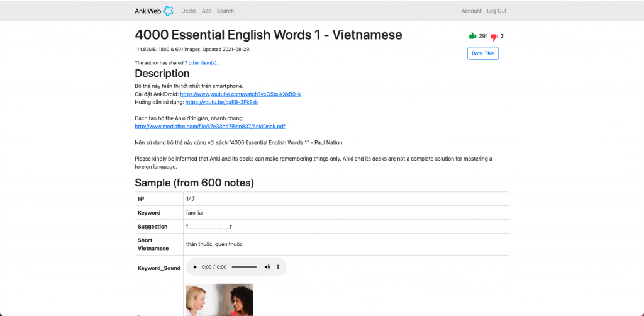Image resolution: width=644 pixels, height=316 pixels.
Task: Click the 'familiar' keyword cell
Action: point(347,212)
